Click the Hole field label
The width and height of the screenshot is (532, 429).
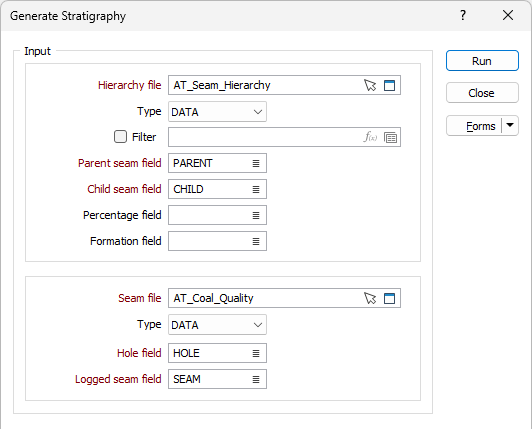tap(139, 353)
